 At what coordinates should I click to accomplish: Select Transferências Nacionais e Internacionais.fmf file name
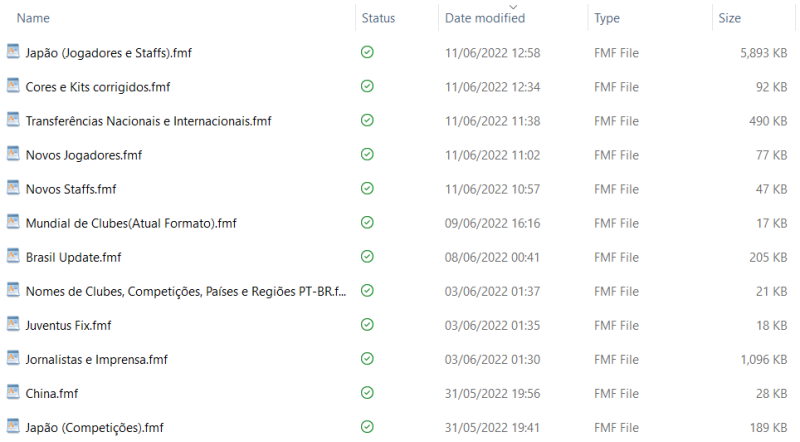pyautogui.click(x=148, y=120)
